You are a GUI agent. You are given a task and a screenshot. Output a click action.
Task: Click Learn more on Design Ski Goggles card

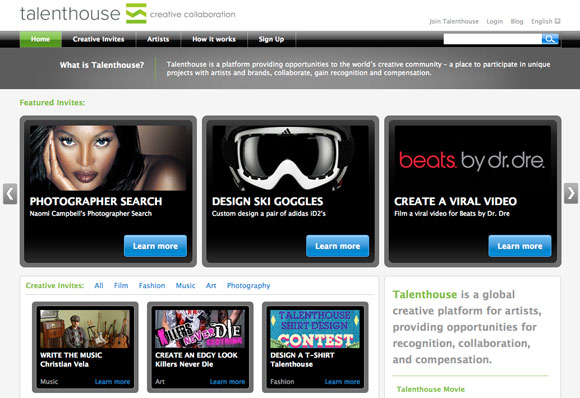pos(337,246)
